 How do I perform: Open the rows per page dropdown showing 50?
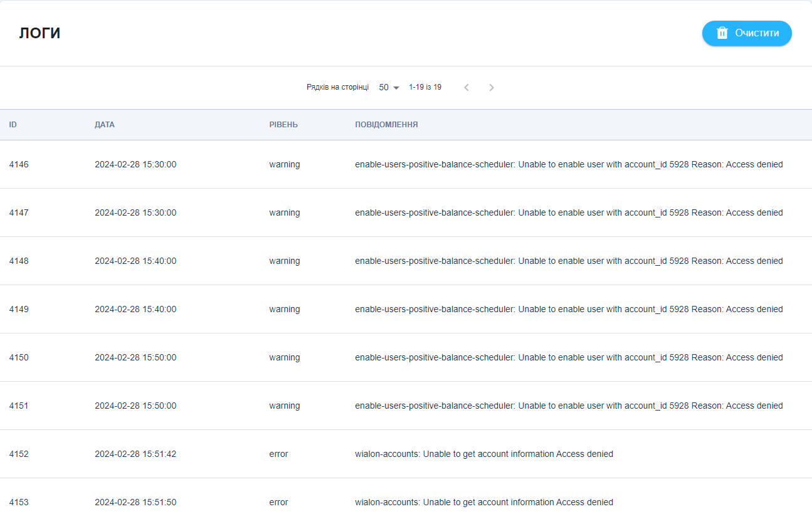tap(389, 88)
